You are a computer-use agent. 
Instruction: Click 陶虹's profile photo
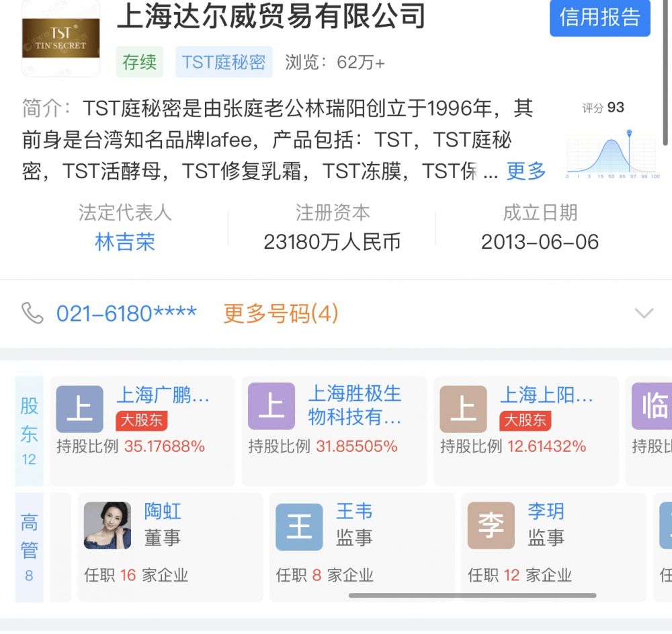tap(107, 526)
